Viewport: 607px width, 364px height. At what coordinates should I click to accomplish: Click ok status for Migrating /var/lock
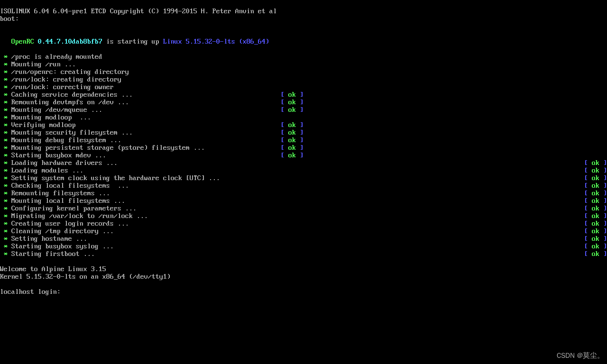click(x=596, y=216)
